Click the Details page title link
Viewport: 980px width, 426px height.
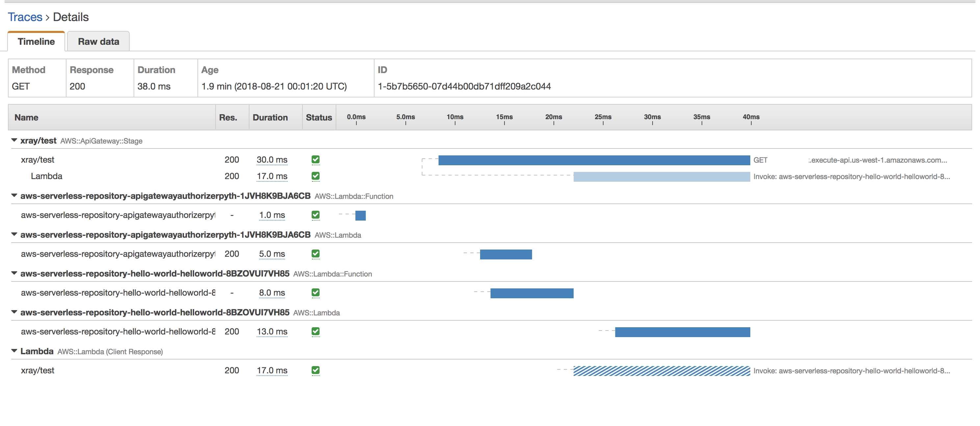70,17
